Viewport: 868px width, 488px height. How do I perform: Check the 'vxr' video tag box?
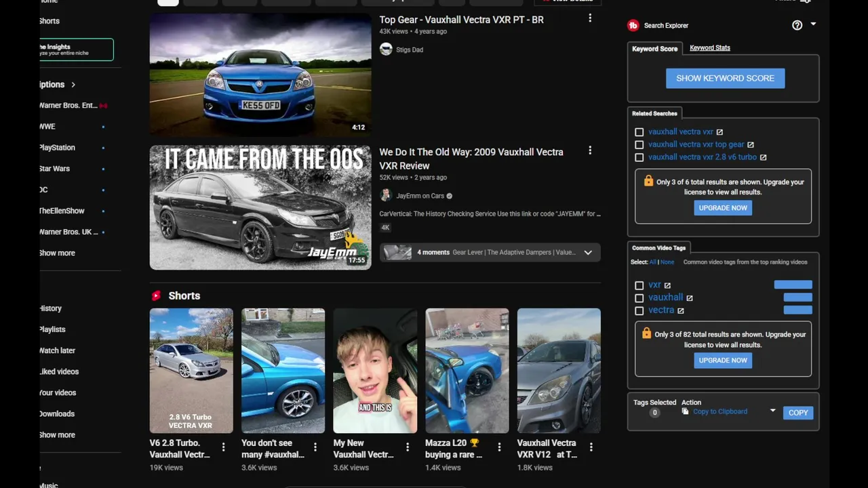pos(639,285)
